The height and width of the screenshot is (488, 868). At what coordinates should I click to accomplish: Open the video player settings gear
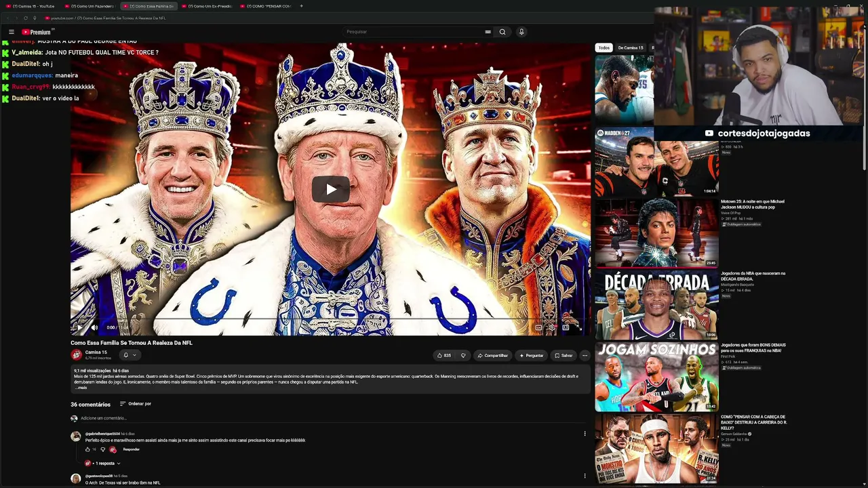point(552,327)
